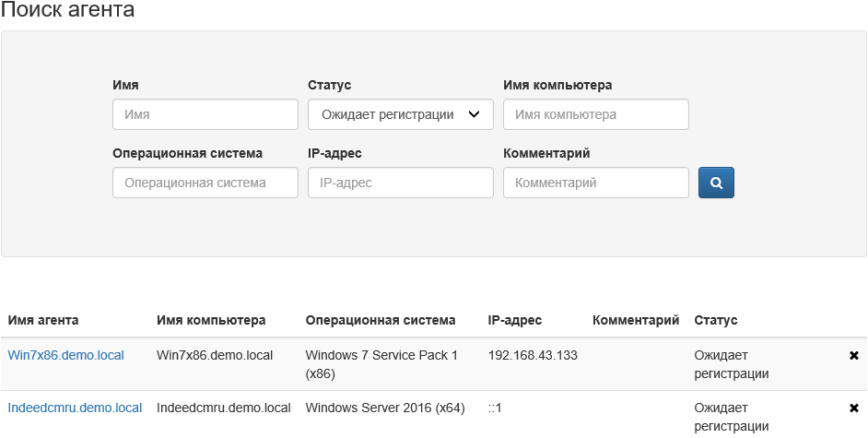The image size is (868, 438).
Task: Remove the Indeedcmru.demo.local agent row
Action: point(853,408)
